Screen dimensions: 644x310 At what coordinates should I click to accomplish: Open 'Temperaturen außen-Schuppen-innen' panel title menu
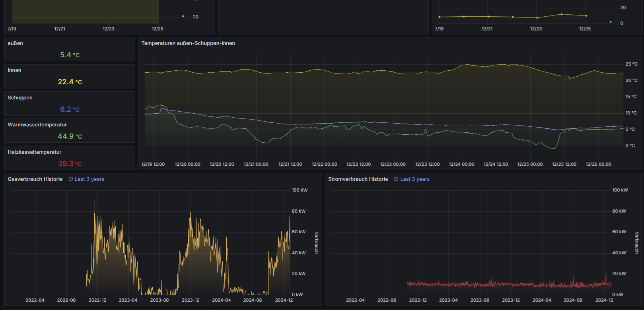[x=188, y=43]
